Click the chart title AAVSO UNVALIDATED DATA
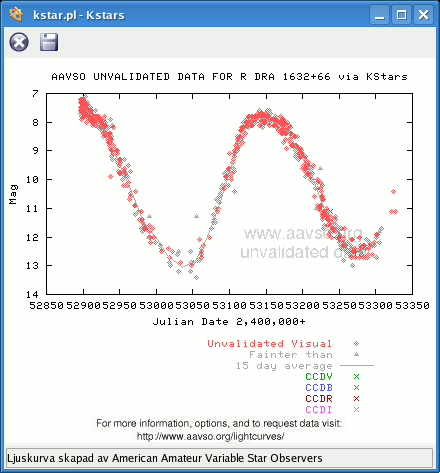This screenshot has width=440, height=473. coord(229,77)
